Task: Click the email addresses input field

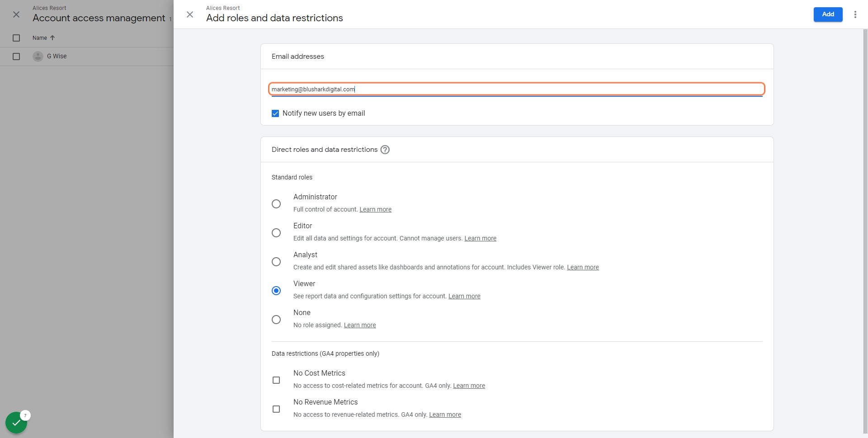Action: tap(516, 89)
